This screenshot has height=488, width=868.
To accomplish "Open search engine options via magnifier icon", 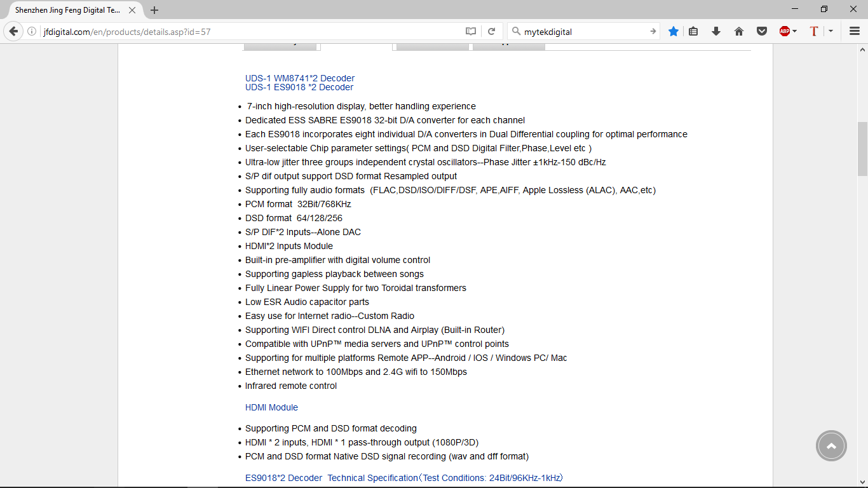I will [x=515, y=31].
